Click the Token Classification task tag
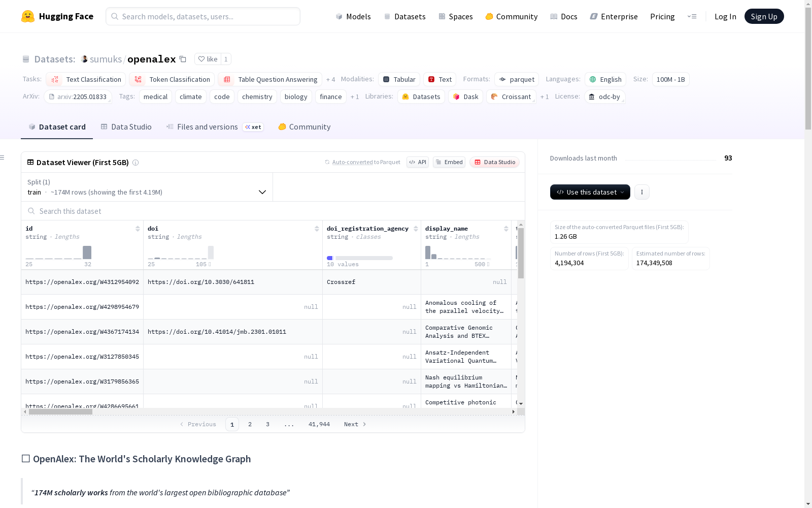 tap(172, 79)
